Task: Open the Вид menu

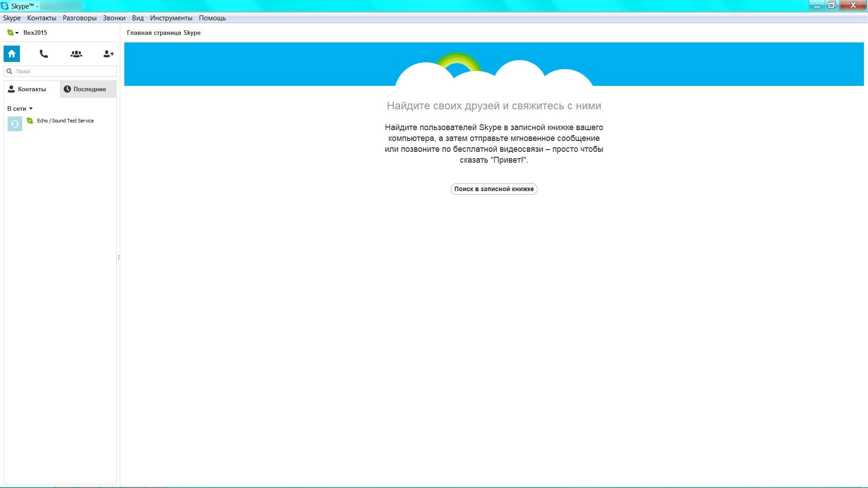Action: click(x=138, y=18)
